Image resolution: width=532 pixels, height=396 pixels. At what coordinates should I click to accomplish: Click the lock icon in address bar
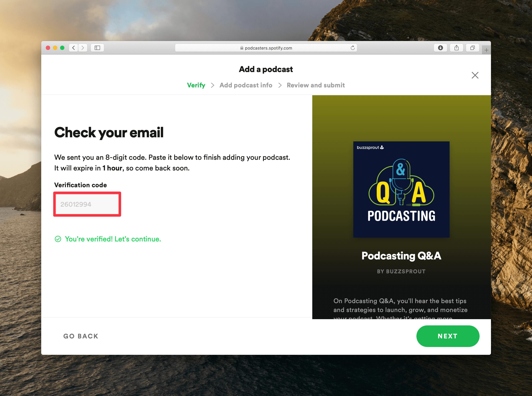(242, 48)
